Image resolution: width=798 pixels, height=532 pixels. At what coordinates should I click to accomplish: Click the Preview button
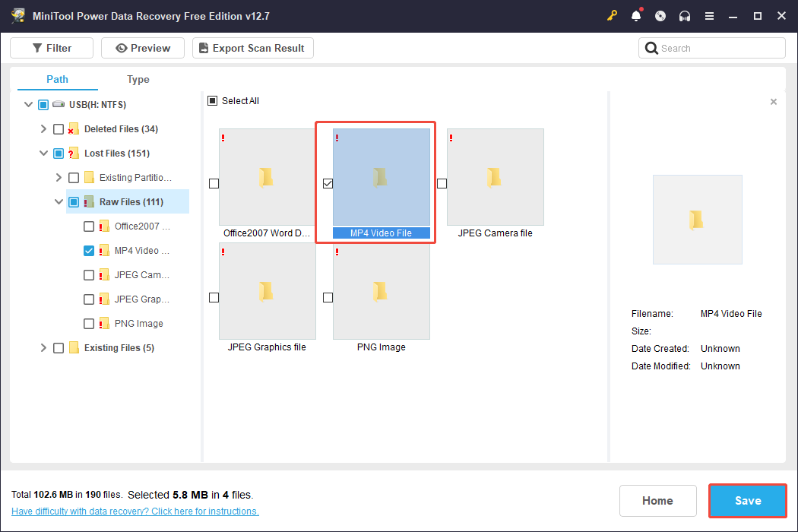pos(143,48)
